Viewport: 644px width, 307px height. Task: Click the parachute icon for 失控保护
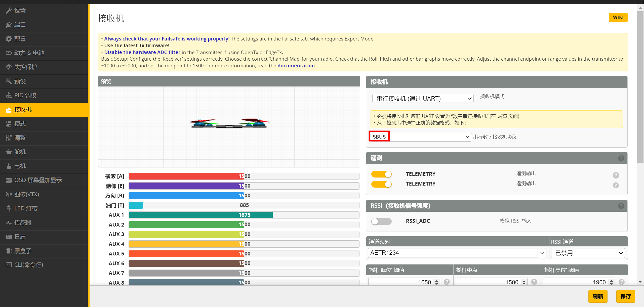click(9, 67)
